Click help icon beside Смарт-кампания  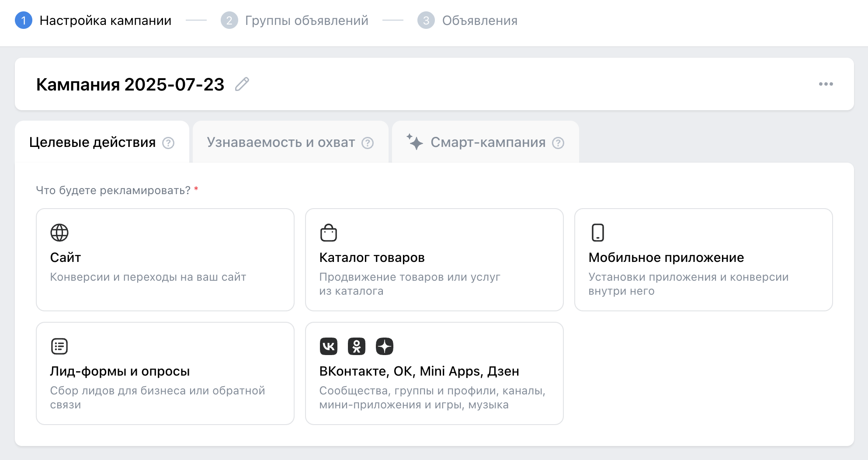point(558,143)
